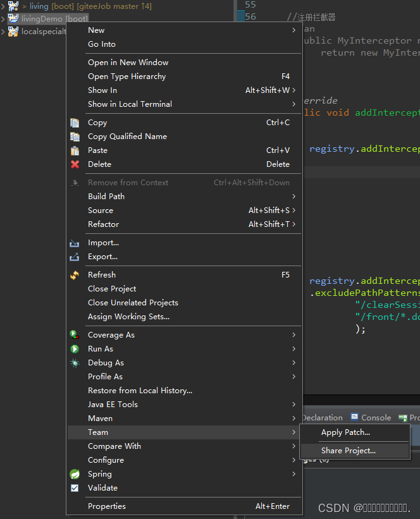Click the localspecialt project icon
The image size is (420, 519).
point(13,32)
